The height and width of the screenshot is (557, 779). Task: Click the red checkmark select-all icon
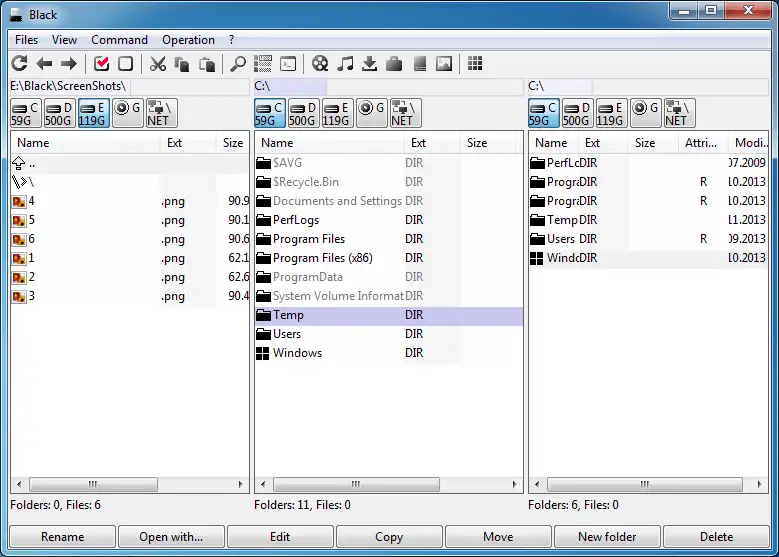pos(101,64)
